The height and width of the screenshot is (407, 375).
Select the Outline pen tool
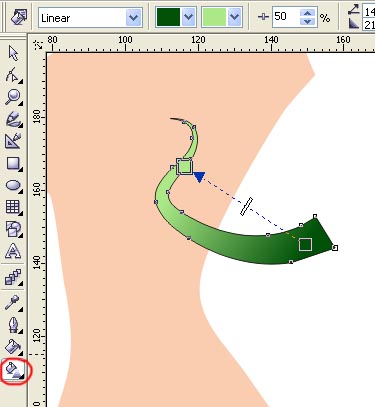[13, 325]
